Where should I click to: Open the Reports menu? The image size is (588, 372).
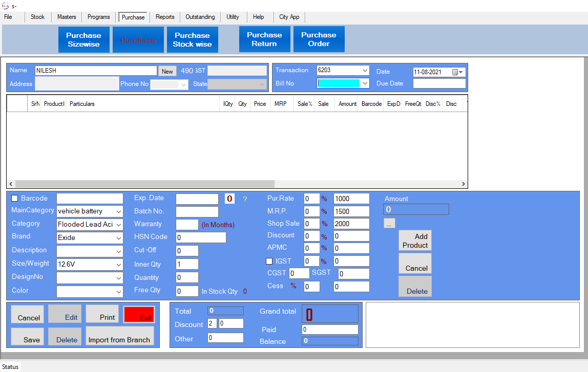click(165, 17)
